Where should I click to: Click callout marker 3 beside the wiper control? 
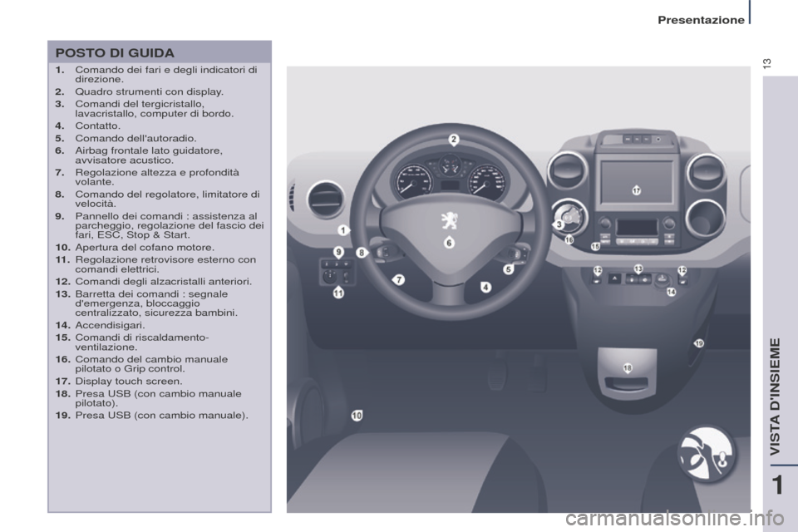pyautogui.click(x=559, y=224)
